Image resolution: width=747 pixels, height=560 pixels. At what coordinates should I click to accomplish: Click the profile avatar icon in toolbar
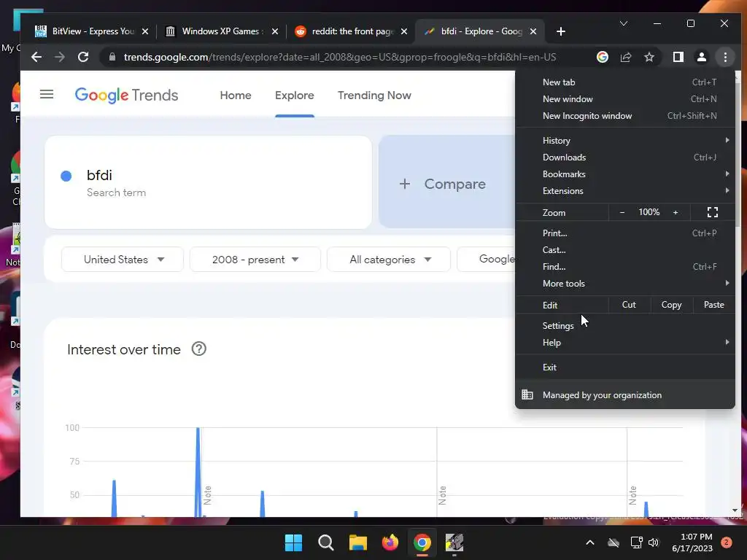point(701,57)
